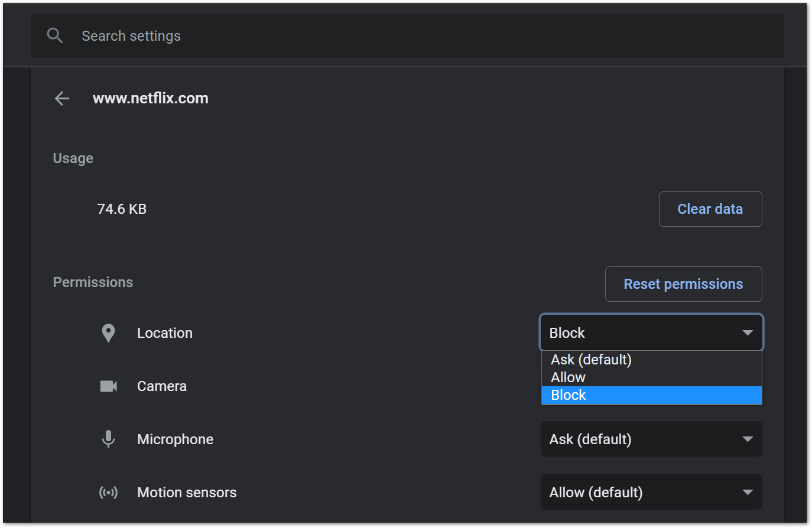Choose Allow from Location options

(x=652, y=377)
